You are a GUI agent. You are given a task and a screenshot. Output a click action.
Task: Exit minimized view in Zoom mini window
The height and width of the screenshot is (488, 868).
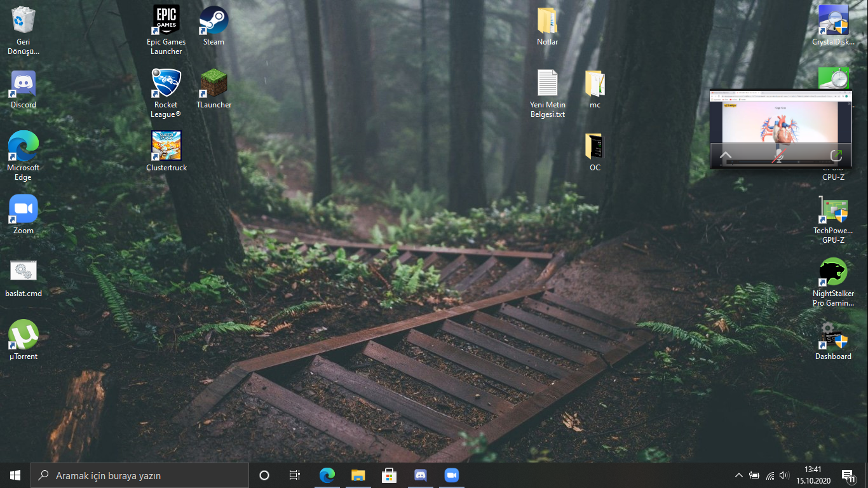pyautogui.click(x=836, y=156)
